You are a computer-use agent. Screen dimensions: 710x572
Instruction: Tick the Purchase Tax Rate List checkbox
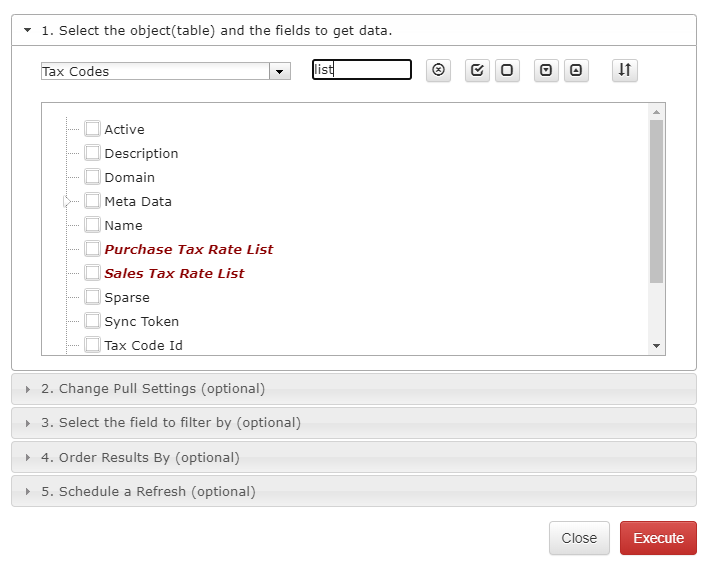[x=92, y=249]
